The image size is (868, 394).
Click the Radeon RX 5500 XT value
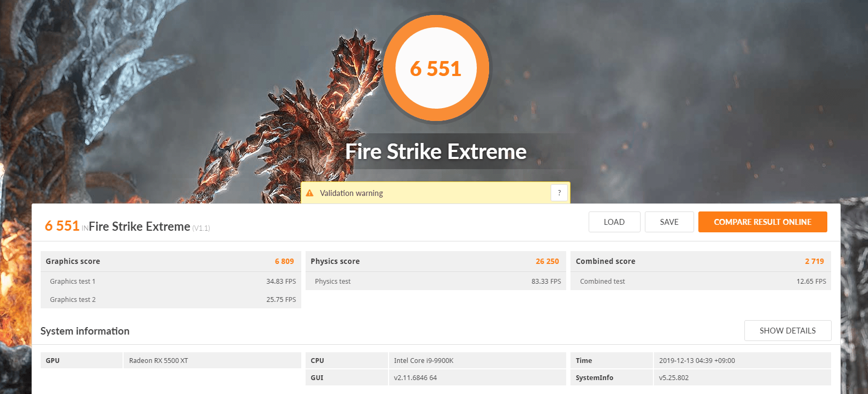click(x=158, y=360)
